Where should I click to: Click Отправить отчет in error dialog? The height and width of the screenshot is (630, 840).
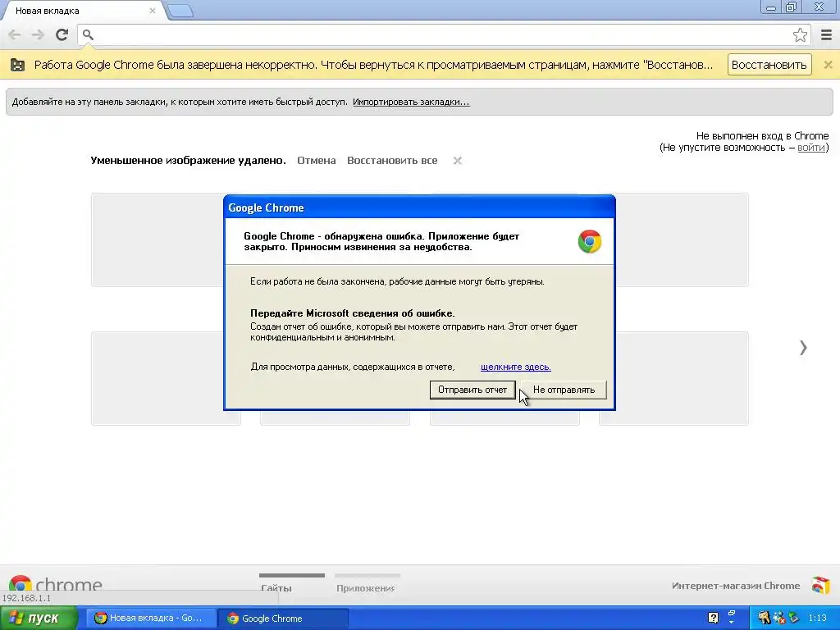(472, 390)
